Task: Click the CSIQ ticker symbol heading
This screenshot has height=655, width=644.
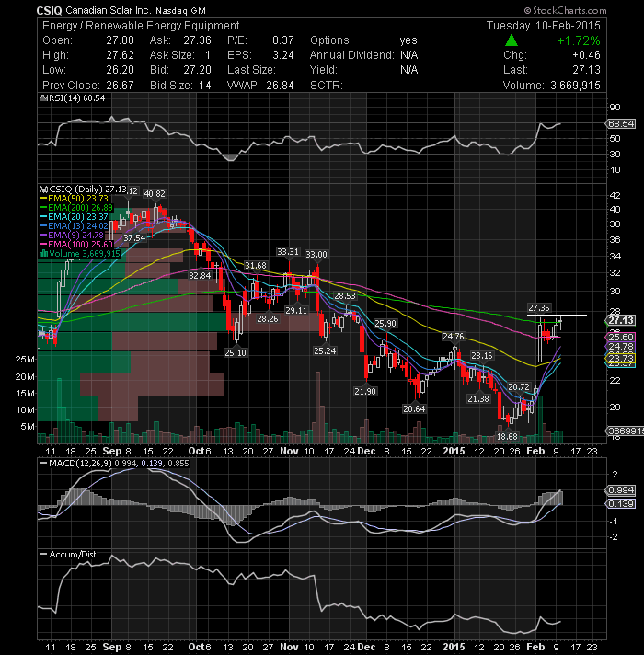Action: pyautogui.click(x=49, y=10)
